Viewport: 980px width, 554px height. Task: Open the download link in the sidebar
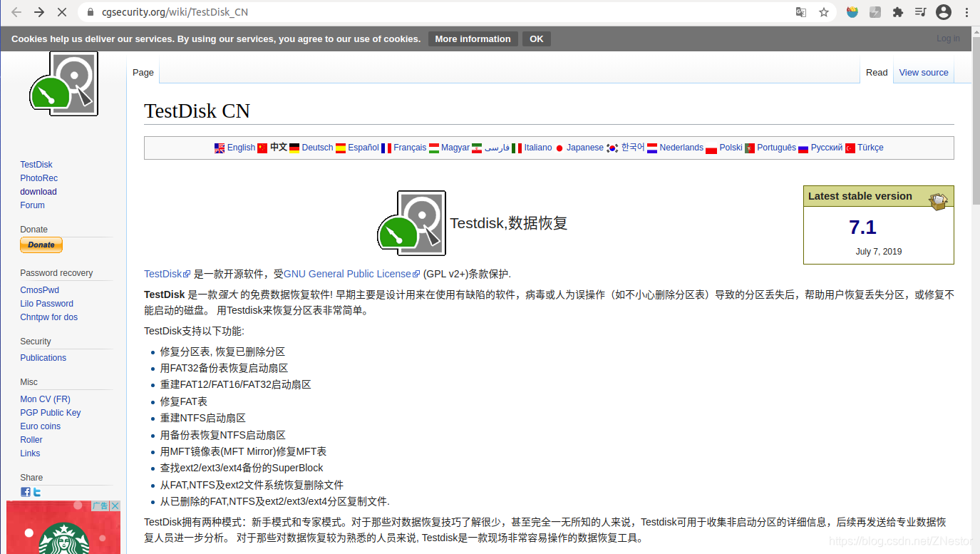(x=38, y=191)
